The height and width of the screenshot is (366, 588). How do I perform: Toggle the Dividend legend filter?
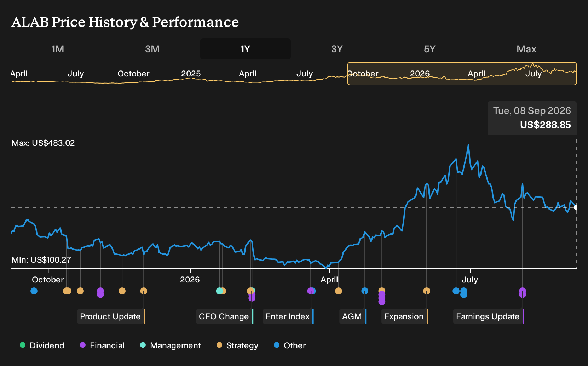tap(42, 345)
